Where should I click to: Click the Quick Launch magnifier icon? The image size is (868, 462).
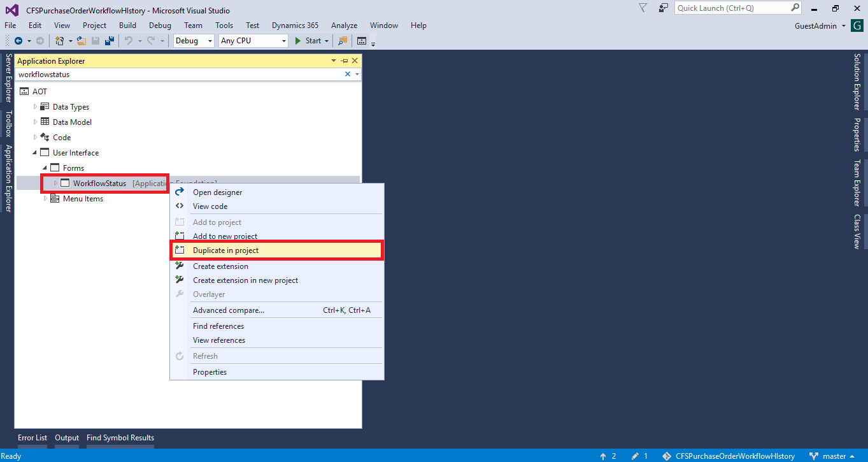pos(795,8)
